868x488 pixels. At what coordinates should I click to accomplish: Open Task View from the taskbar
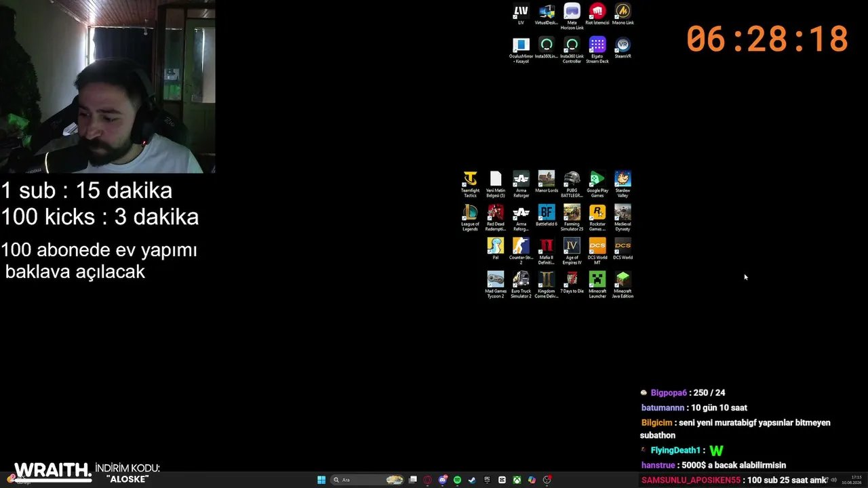point(412,480)
